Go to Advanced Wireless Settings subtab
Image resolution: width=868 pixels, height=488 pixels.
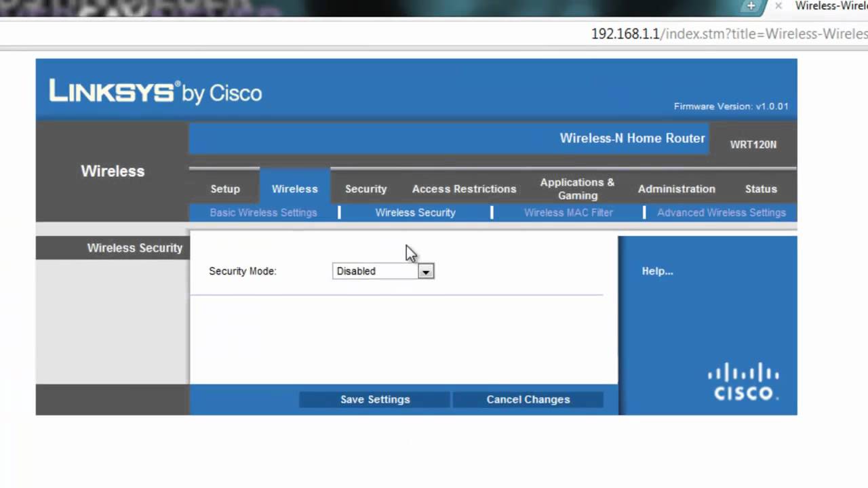point(722,212)
